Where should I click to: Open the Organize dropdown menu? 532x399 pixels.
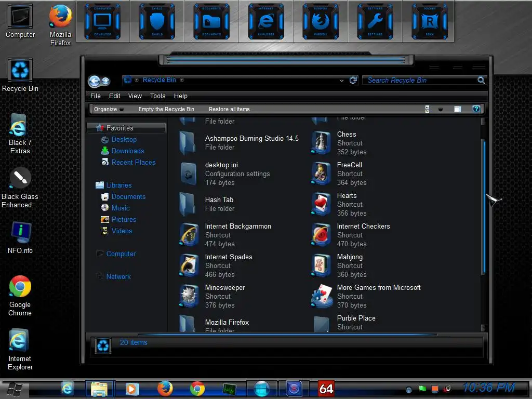(109, 109)
